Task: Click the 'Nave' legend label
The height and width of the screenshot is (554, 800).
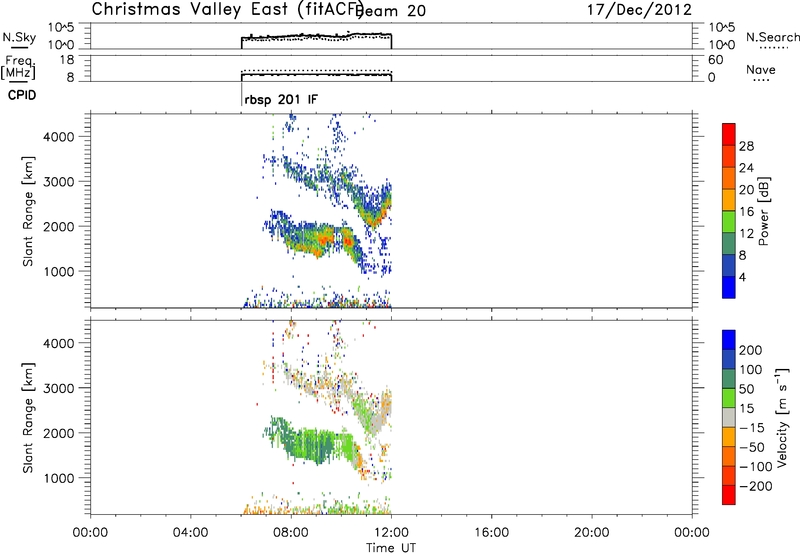Action: click(761, 69)
